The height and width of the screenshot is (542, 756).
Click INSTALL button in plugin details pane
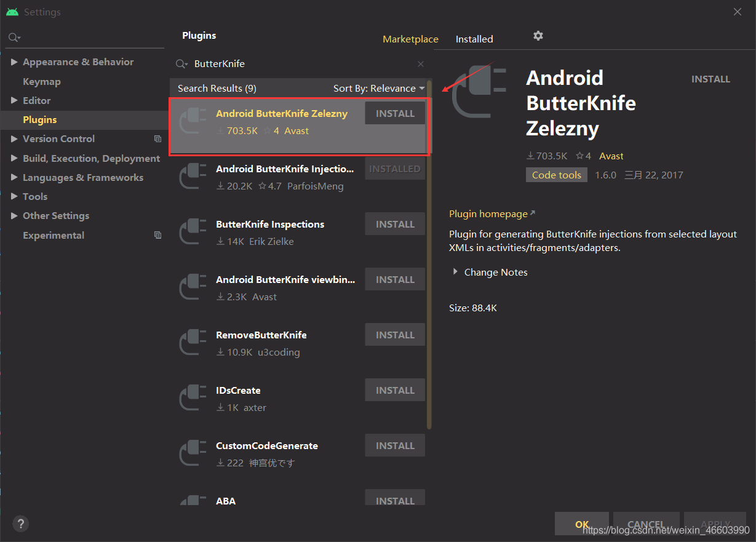tap(710, 79)
